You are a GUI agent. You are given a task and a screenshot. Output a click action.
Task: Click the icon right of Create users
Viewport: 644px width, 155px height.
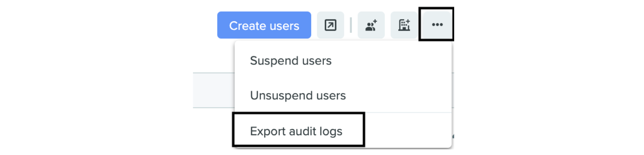[x=330, y=25]
